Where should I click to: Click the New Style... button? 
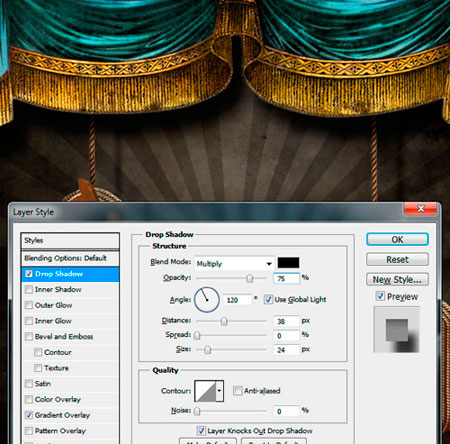397,279
